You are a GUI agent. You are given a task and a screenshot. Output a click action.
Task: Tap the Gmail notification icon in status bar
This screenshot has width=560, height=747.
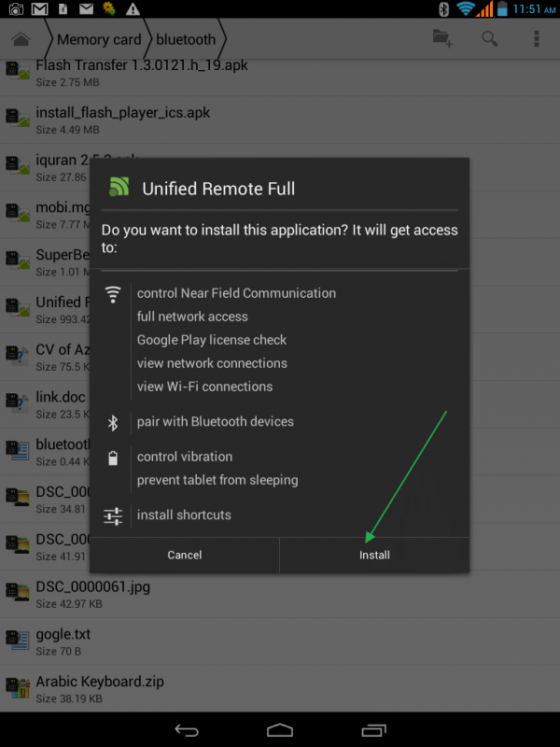[x=40, y=9]
